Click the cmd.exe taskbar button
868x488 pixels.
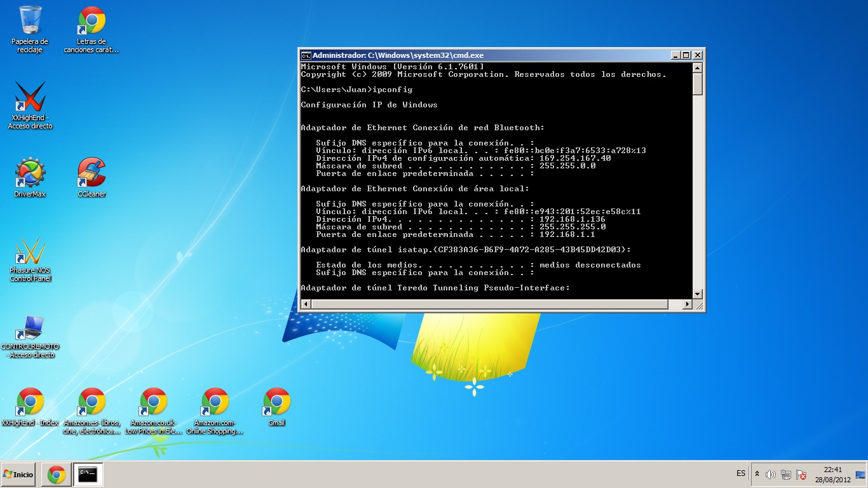tap(88, 474)
